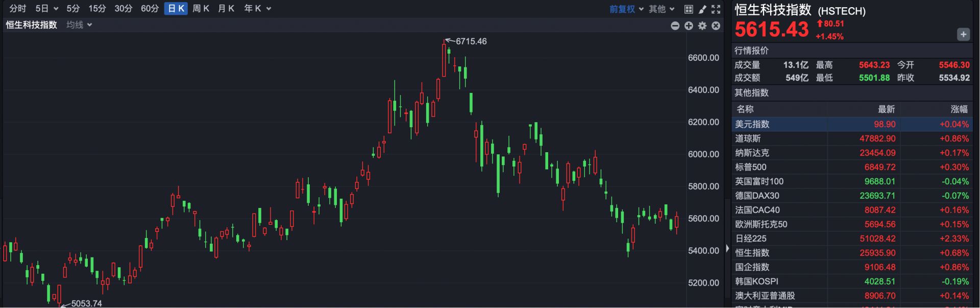Open the 前复权 adjustment dropdown
This screenshot has height=308, width=980.
[x=626, y=9]
